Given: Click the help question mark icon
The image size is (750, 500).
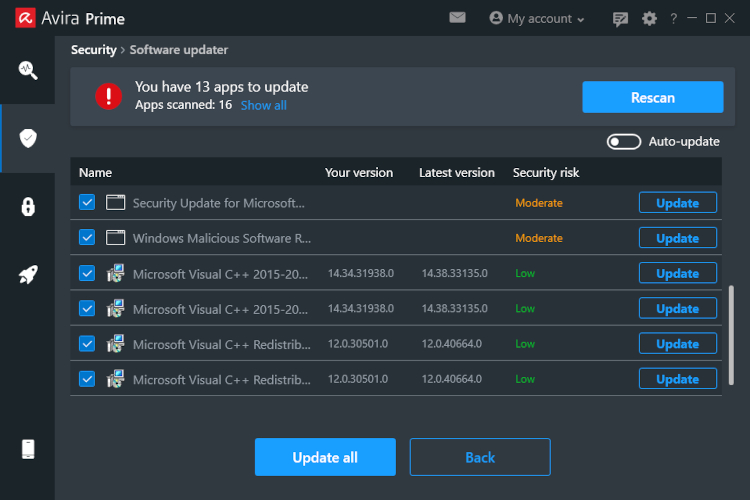Looking at the screenshot, I should pos(674,18).
